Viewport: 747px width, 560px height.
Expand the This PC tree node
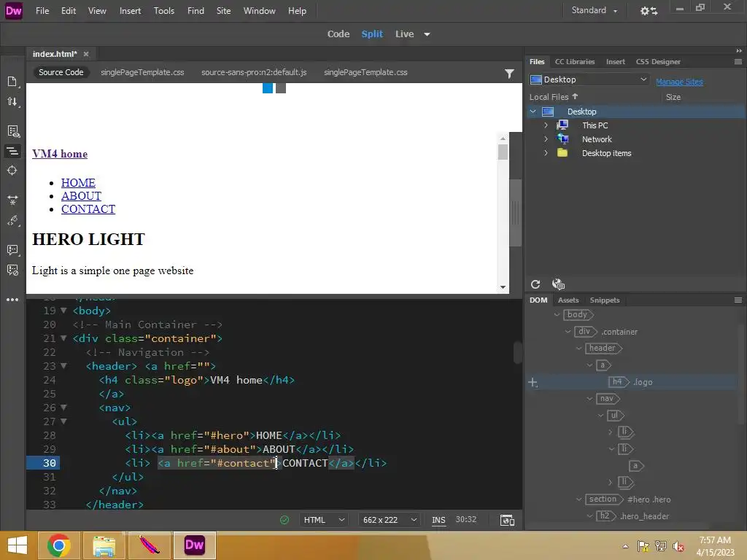coord(546,125)
